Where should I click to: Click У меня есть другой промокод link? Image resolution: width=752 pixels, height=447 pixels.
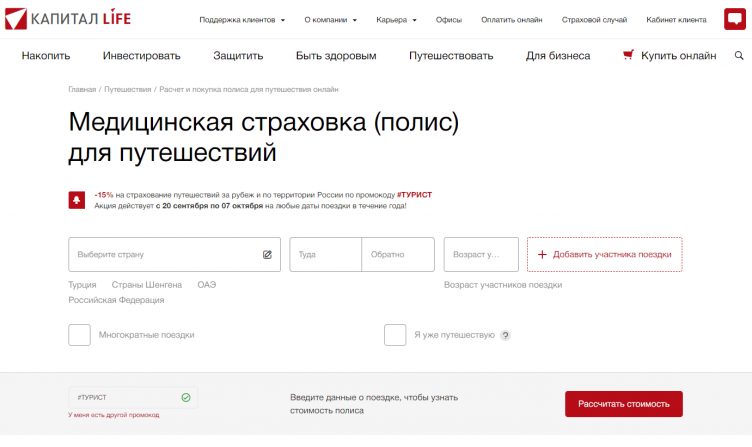tap(114, 415)
